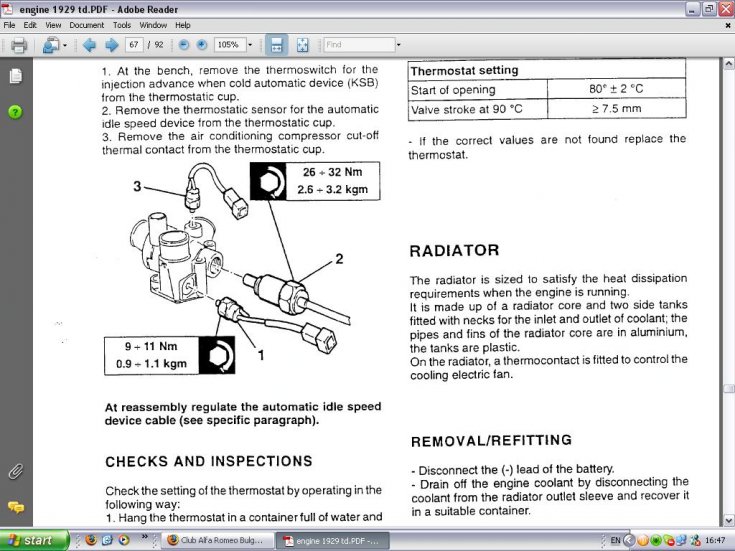
Task: Click the Print icon in toolbar
Action: [x=18, y=45]
